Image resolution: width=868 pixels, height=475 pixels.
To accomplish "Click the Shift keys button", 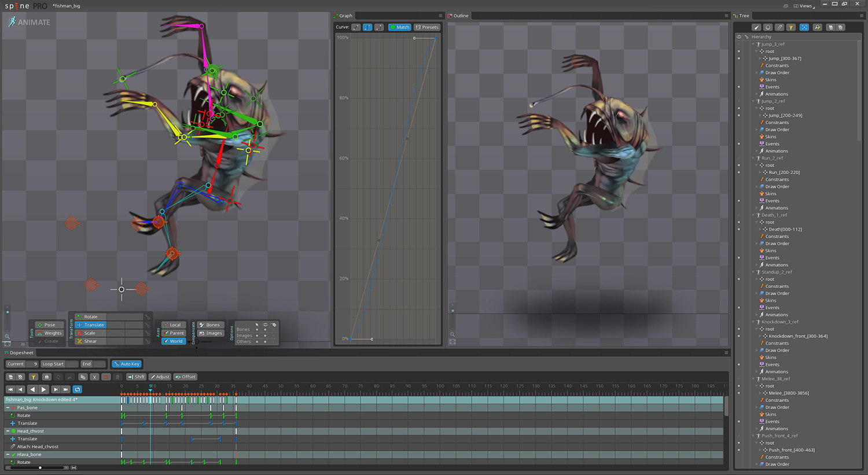I will 136,377.
